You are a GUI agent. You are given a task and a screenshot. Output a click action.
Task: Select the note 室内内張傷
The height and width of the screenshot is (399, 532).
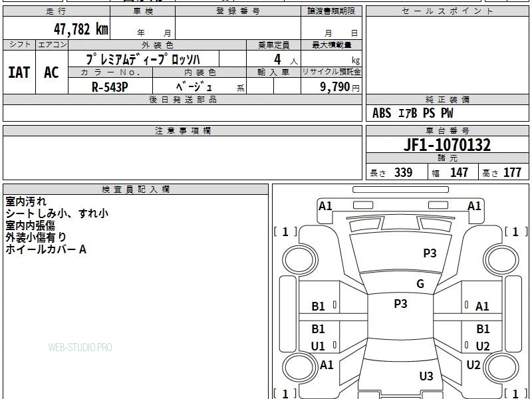click(30, 225)
